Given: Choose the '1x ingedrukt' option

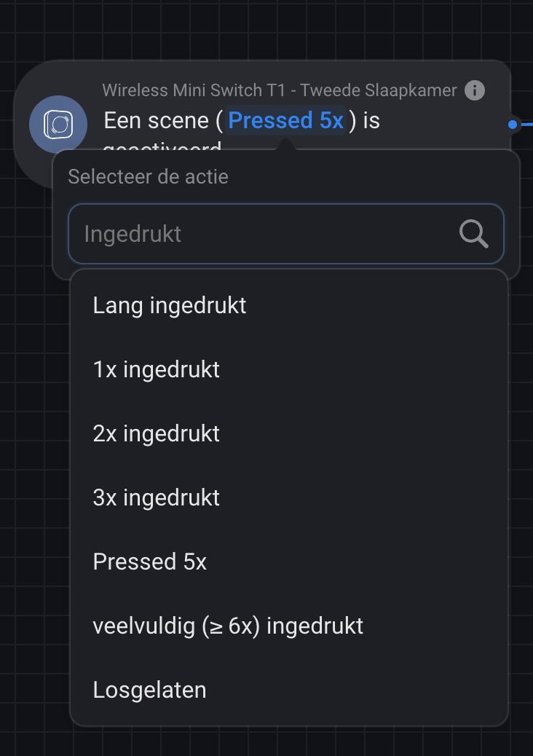Looking at the screenshot, I should pos(157,369).
